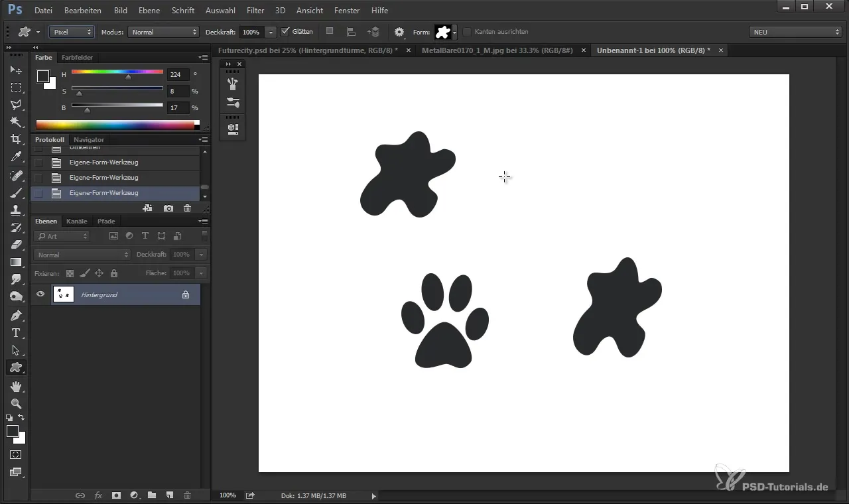
Task: Select the Gradient tool
Action: point(16,262)
